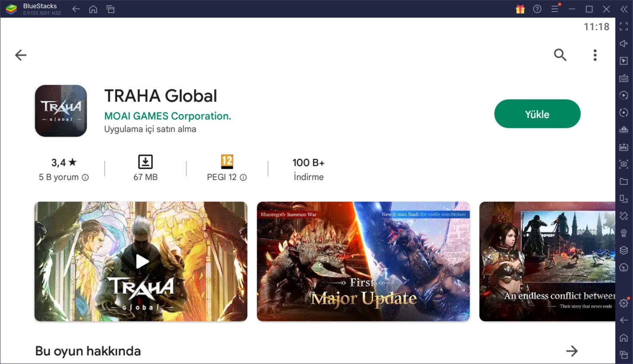633x364 pixels.
Task: Click the İndirme label
Action: (309, 177)
